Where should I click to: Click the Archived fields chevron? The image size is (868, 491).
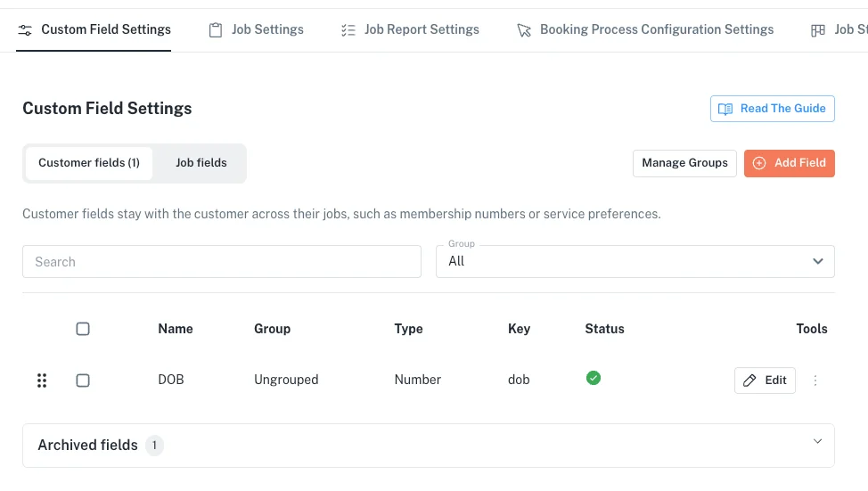tap(817, 441)
